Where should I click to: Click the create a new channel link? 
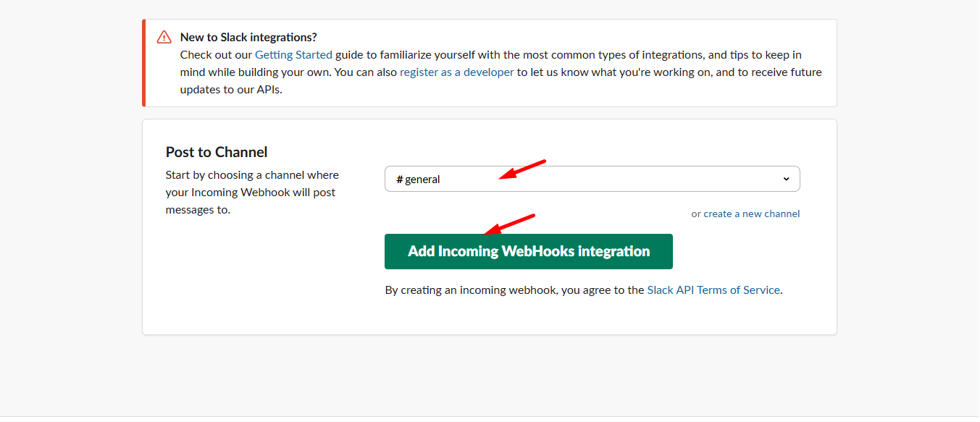751,213
